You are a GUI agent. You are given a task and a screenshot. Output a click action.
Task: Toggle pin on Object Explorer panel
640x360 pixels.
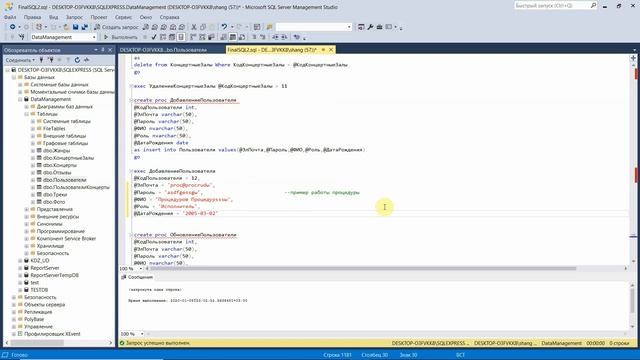click(103, 50)
